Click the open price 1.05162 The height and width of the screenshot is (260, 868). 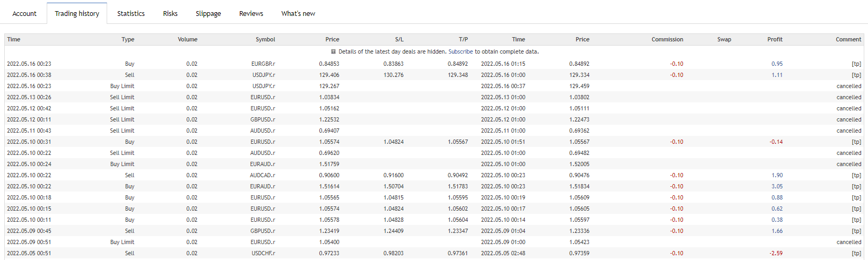[329, 108]
